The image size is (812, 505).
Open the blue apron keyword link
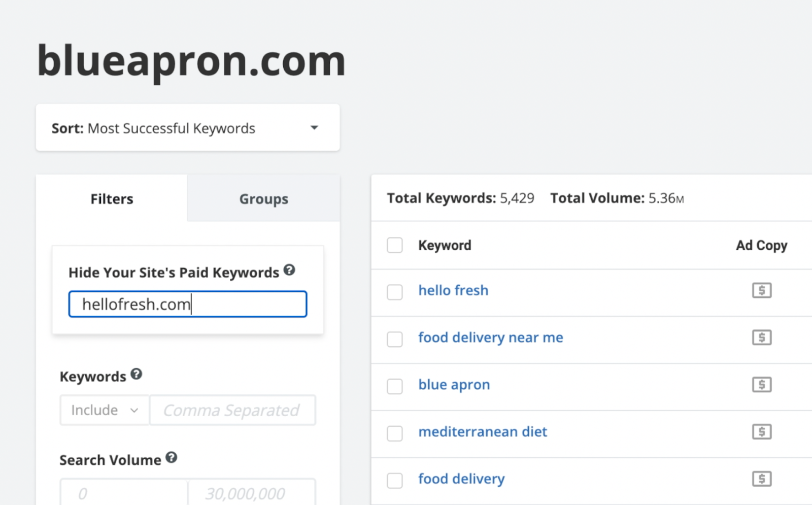click(454, 385)
